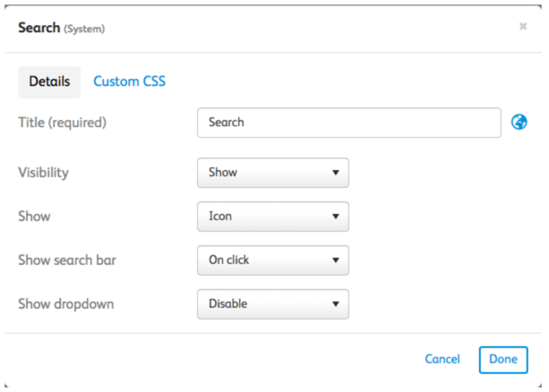Screen dimensions: 549x392
Task: Open the Custom CSS tab
Action: pos(129,81)
